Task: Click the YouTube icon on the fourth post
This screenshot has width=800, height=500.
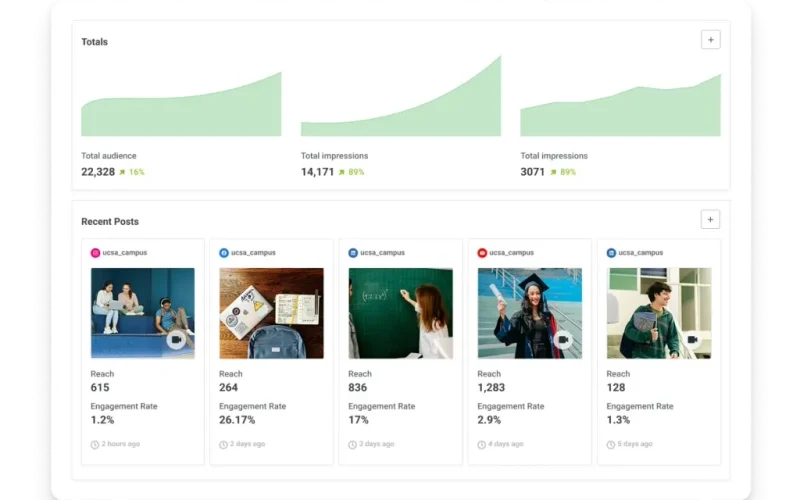Action: (482, 253)
